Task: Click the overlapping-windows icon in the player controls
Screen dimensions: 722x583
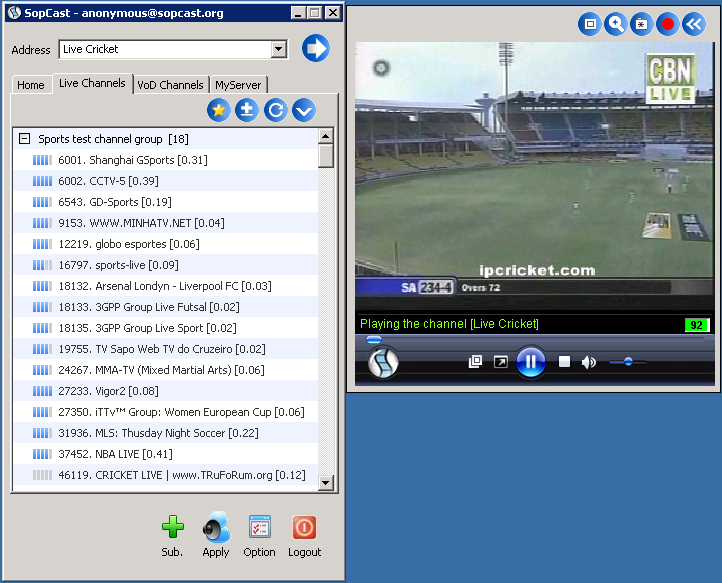Action: pos(475,361)
